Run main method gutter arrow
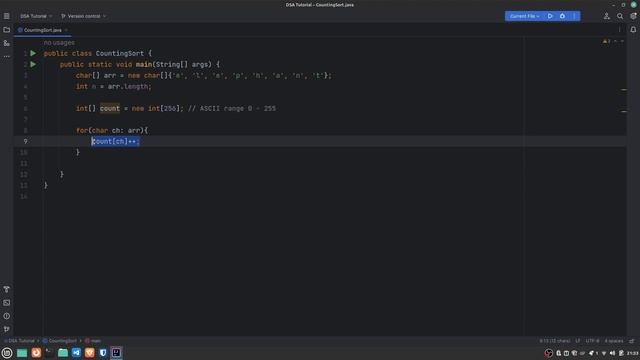Viewport: 640px width, 360px height. [33, 64]
